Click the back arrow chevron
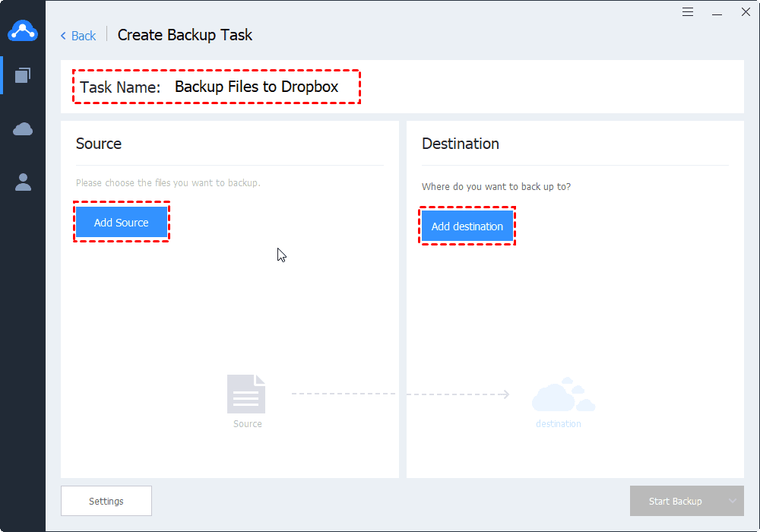The image size is (760, 532). coord(63,36)
